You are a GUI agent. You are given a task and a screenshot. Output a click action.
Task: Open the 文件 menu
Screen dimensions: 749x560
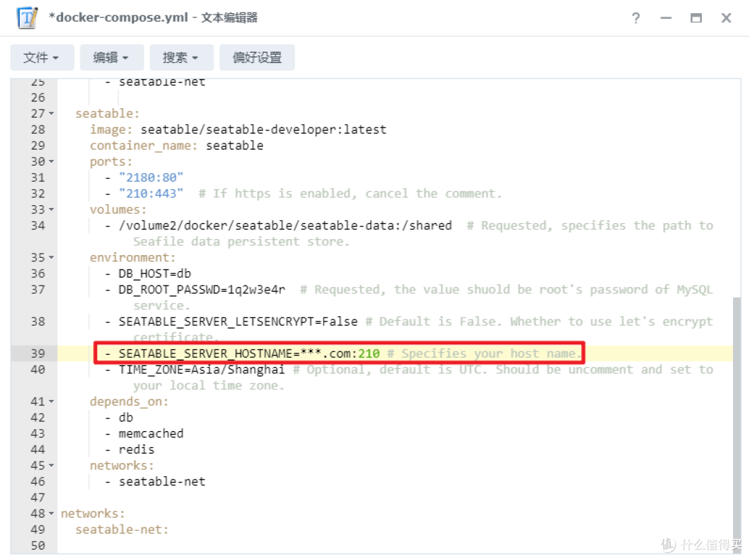point(42,58)
